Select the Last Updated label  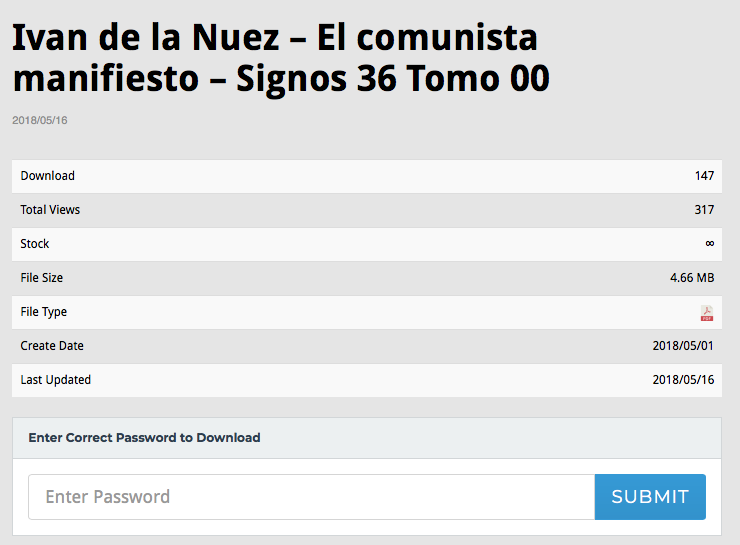tap(56, 380)
